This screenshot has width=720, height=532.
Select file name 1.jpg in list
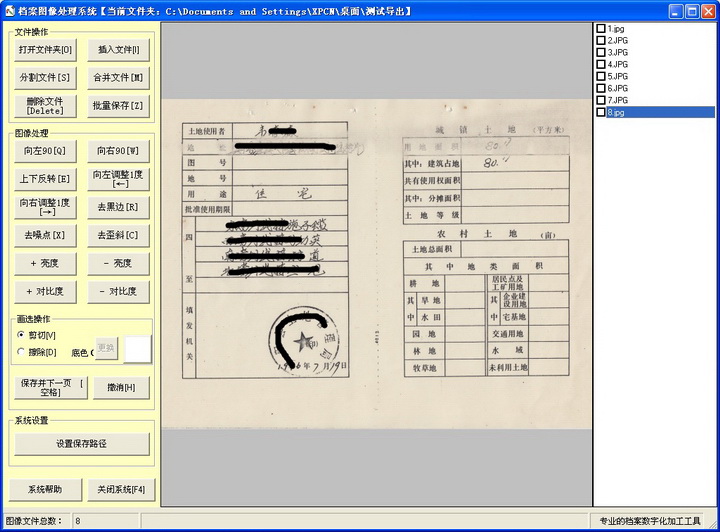[616, 28]
